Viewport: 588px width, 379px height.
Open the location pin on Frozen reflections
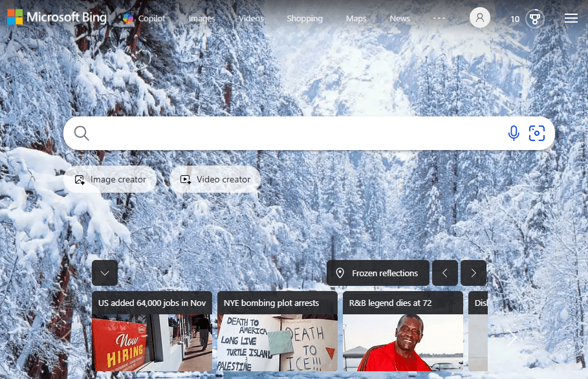(340, 273)
